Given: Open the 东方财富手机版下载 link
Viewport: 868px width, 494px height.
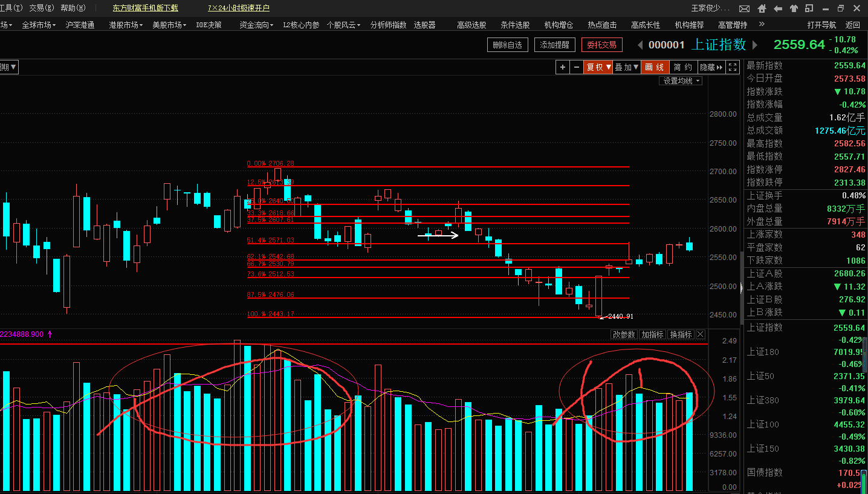Looking at the screenshot, I should [146, 8].
